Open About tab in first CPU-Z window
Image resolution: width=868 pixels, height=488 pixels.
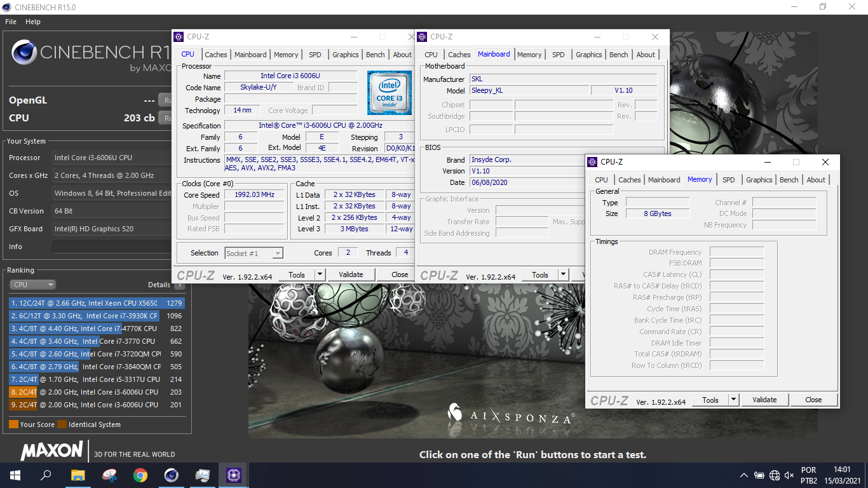402,55
